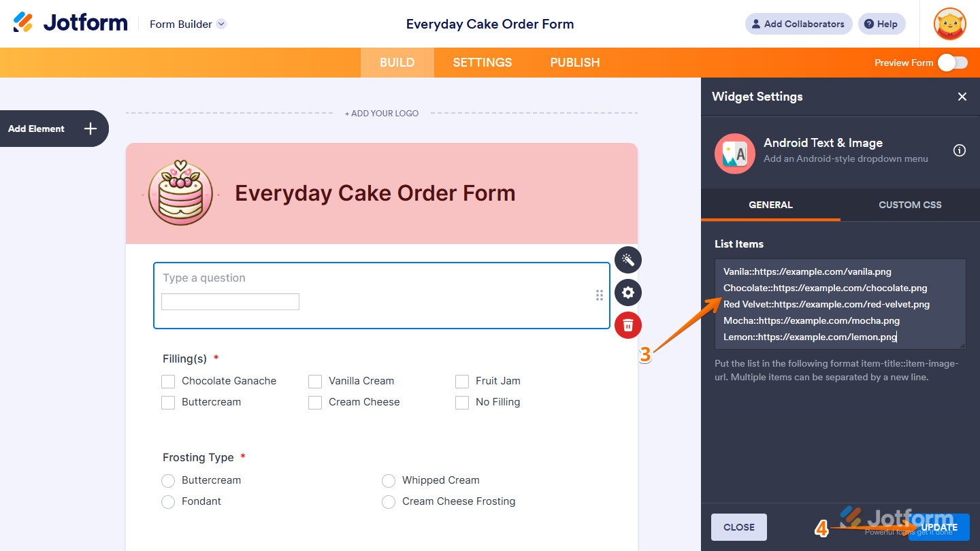Close widget settings with the CLOSE button
The height and width of the screenshot is (551, 980).
[738, 527]
